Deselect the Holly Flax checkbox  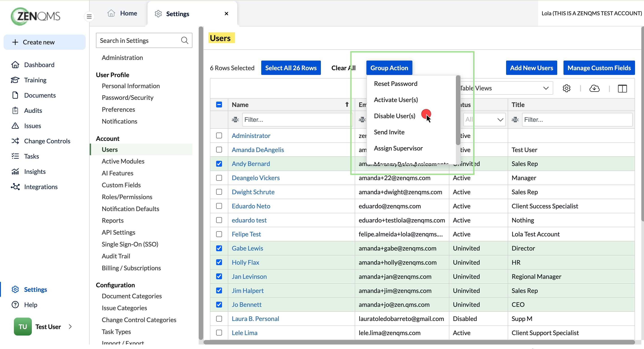pyautogui.click(x=219, y=262)
